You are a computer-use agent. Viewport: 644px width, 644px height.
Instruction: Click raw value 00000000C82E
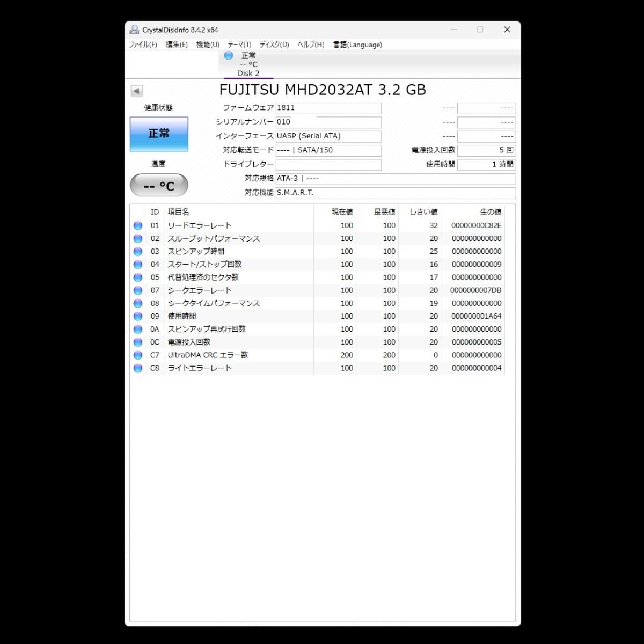click(477, 226)
